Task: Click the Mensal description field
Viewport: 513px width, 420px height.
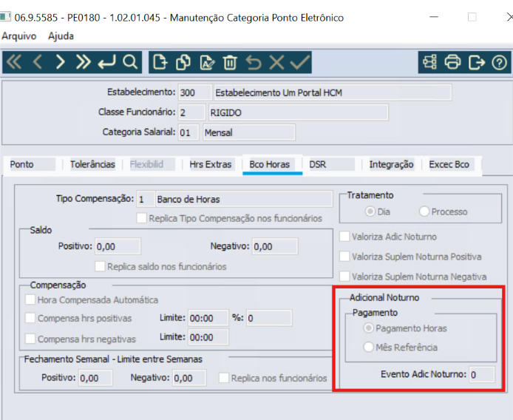Action: pos(249,132)
